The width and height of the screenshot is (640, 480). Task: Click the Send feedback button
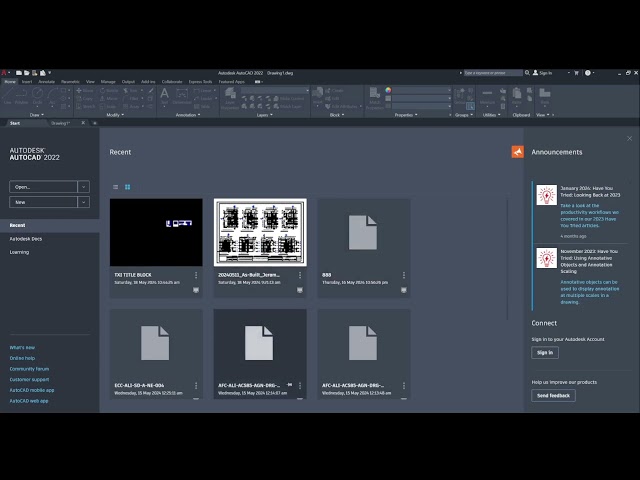pos(553,396)
